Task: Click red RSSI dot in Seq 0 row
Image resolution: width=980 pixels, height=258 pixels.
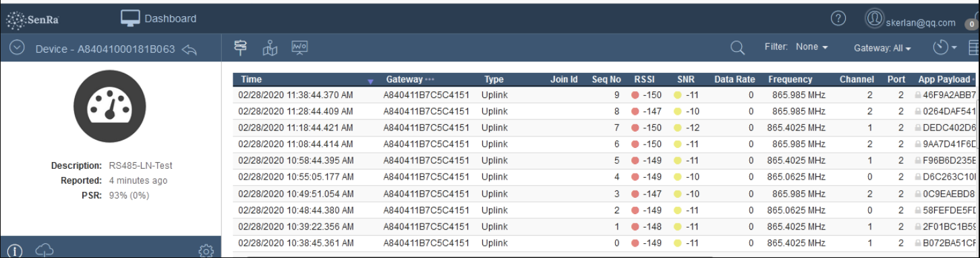Action: click(x=635, y=243)
